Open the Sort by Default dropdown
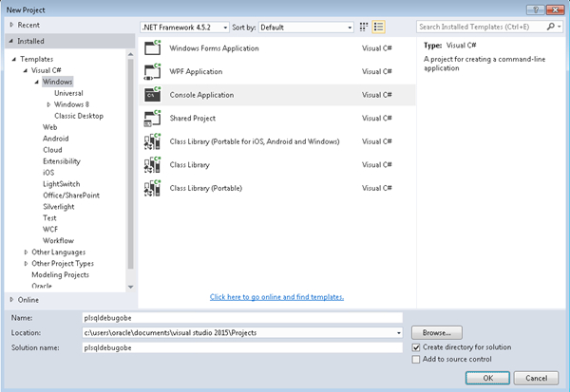The height and width of the screenshot is (392, 570). point(306,28)
